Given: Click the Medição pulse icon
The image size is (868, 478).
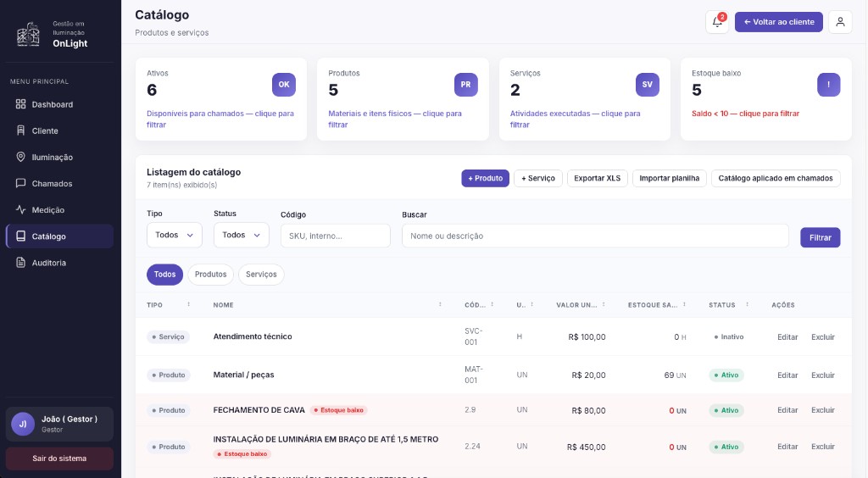Looking at the screenshot, I should point(20,209).
